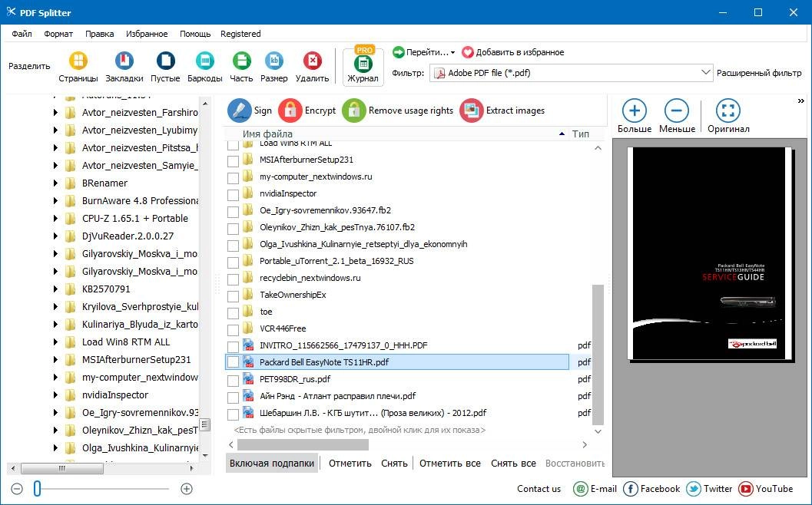Viewport: 812px width, 505px height.
Task: Open the Правка menu
Action: (x=99, y=34)
